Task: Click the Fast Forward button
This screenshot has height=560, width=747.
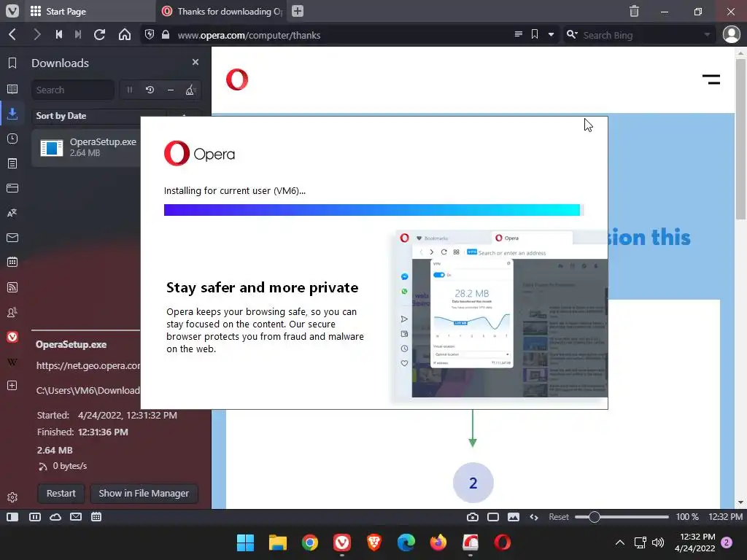Action: click(78, 35)
